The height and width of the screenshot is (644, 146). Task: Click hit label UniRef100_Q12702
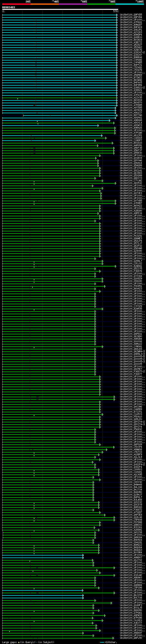[x=131, y=560]
